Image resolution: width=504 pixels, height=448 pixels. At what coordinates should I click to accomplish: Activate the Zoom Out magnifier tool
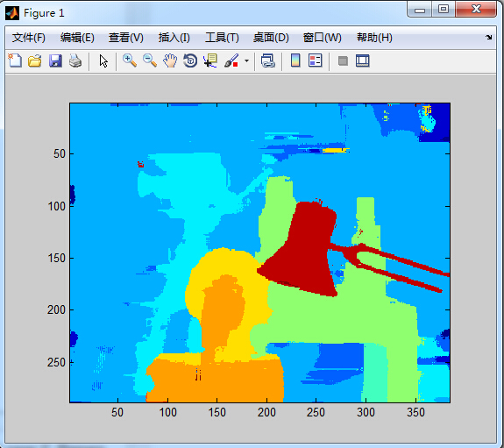click(x=150, y=60)
